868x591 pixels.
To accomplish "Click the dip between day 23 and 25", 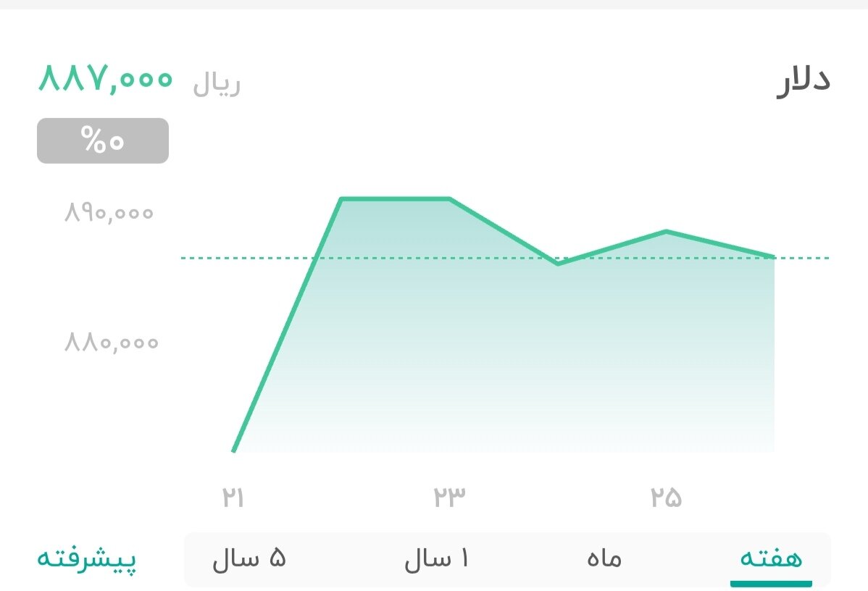I will coord(559,265).
